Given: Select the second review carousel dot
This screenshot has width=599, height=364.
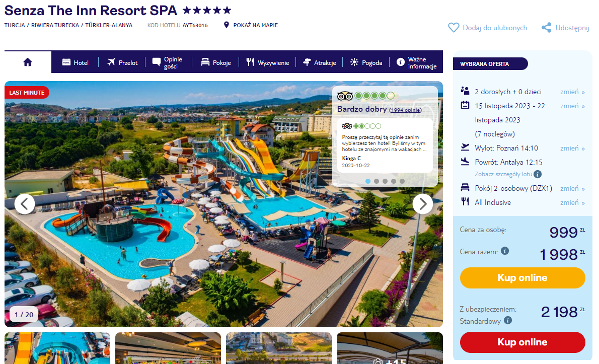Looking at the screenshot, I should click(x=377, y=181).
